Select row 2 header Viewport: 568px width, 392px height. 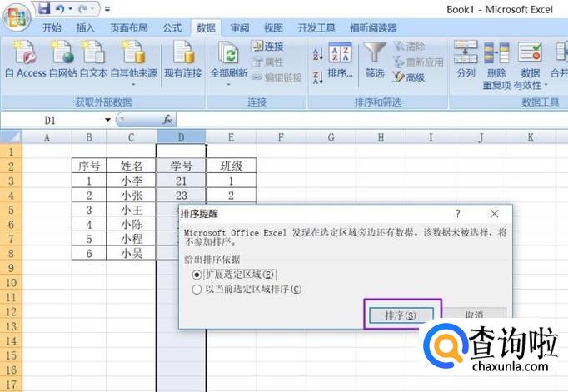(x=11, y=166)
